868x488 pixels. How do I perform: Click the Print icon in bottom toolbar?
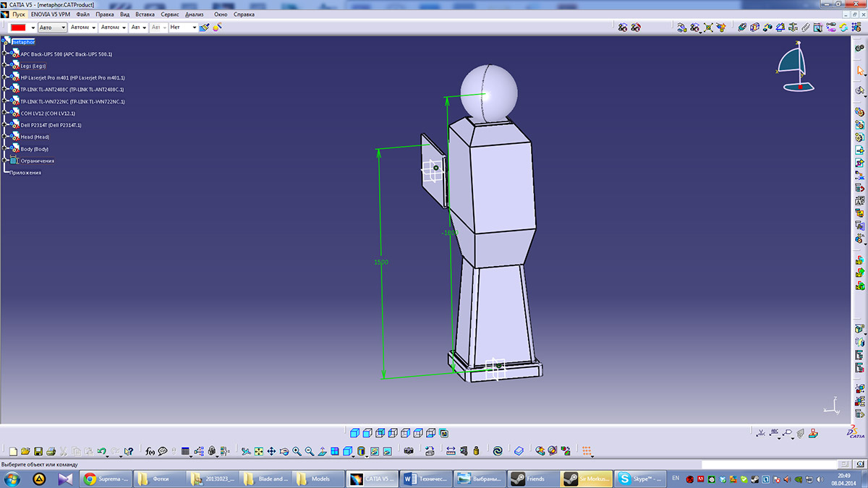tap(51, 451)
